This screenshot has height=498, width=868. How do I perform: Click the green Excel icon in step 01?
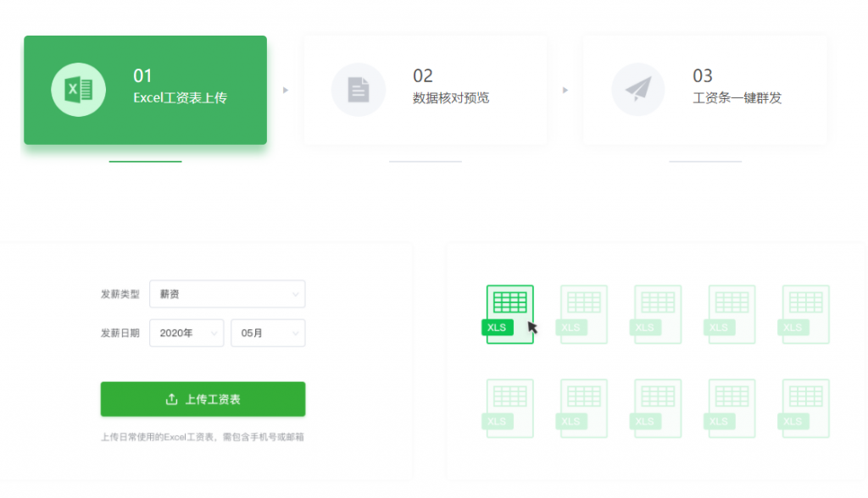point(78,90)
